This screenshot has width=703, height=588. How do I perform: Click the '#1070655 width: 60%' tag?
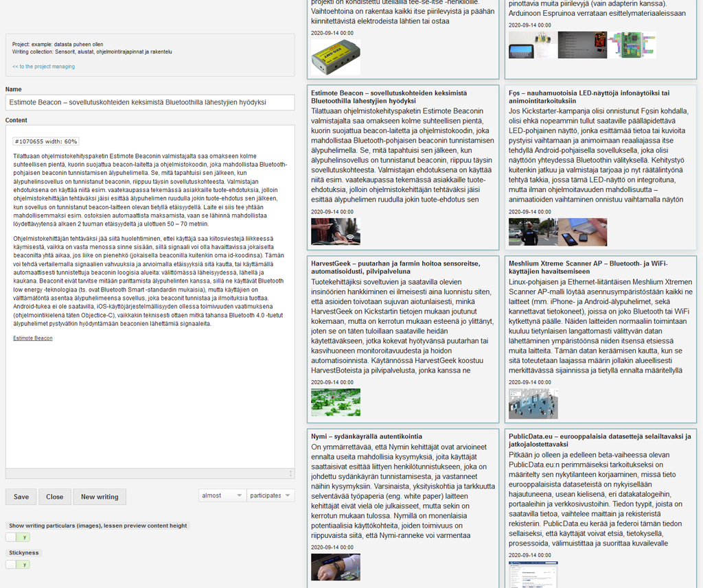point(46,141)
